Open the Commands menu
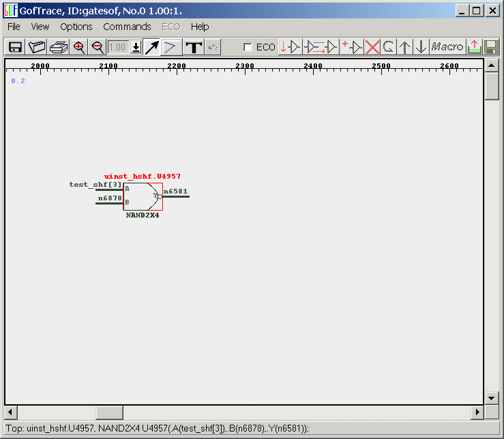The width and height of the screenshot is (504, 439). pos(127,27)
